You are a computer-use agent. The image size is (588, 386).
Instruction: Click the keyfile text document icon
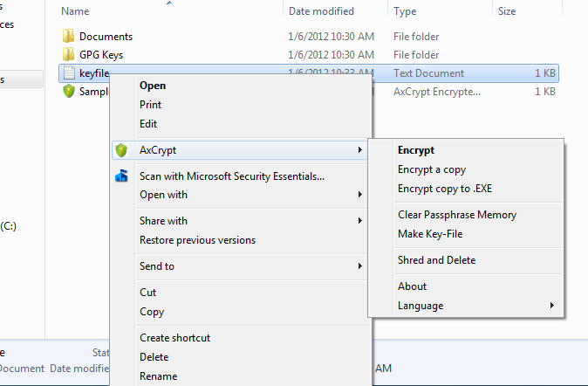69,72
